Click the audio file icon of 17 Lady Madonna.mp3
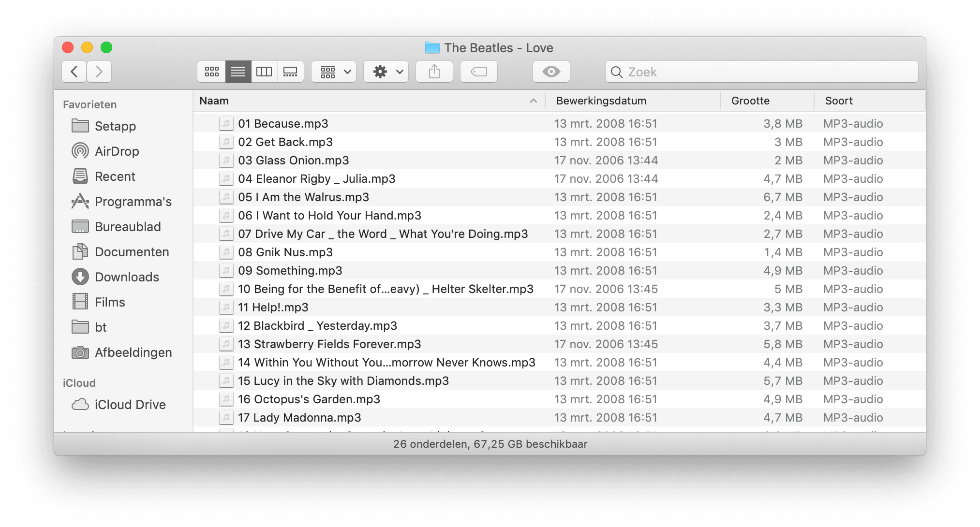Image resolution: width=980 pixels, height=527 pixels. [226, 418]
